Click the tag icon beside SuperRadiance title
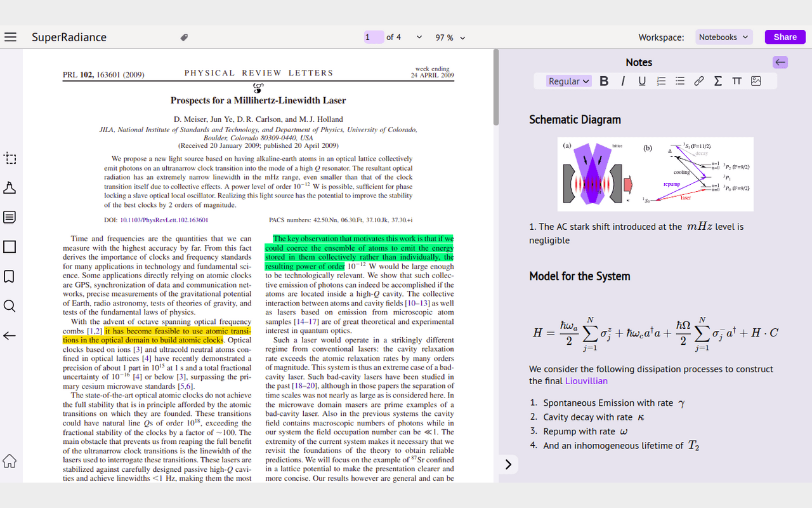 coord(184,37)
